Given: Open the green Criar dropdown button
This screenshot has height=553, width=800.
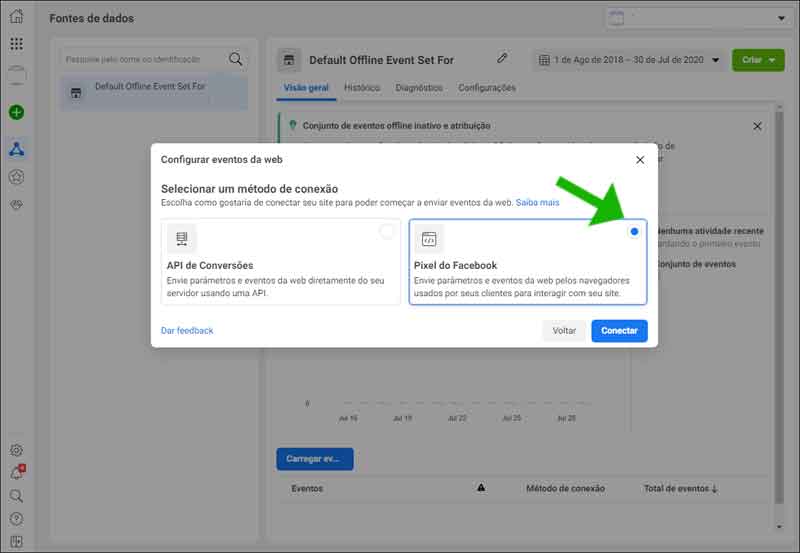Looking at the screenshot, I should pyautogui.click(x=758, y=60).
